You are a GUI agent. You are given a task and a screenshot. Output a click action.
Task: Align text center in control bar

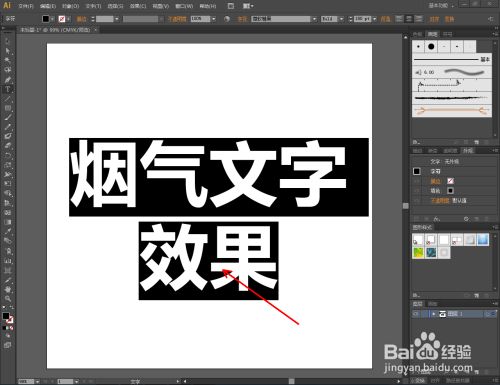coord(409,19)
